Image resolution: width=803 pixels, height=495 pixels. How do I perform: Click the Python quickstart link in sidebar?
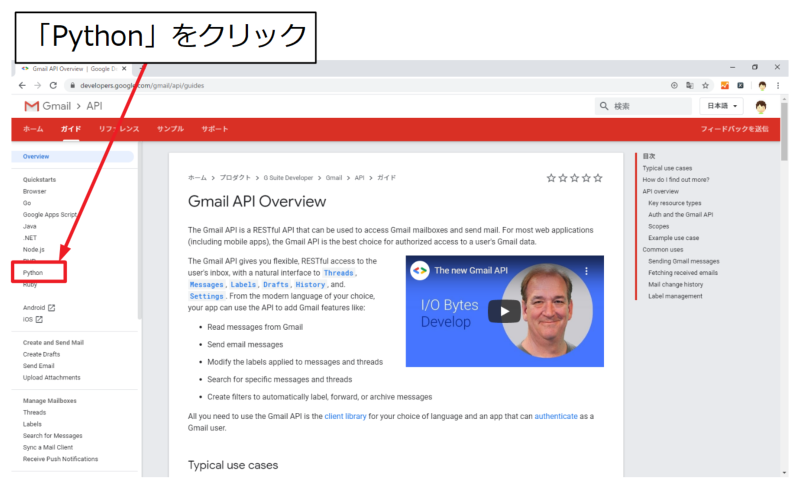click(33, 272)
